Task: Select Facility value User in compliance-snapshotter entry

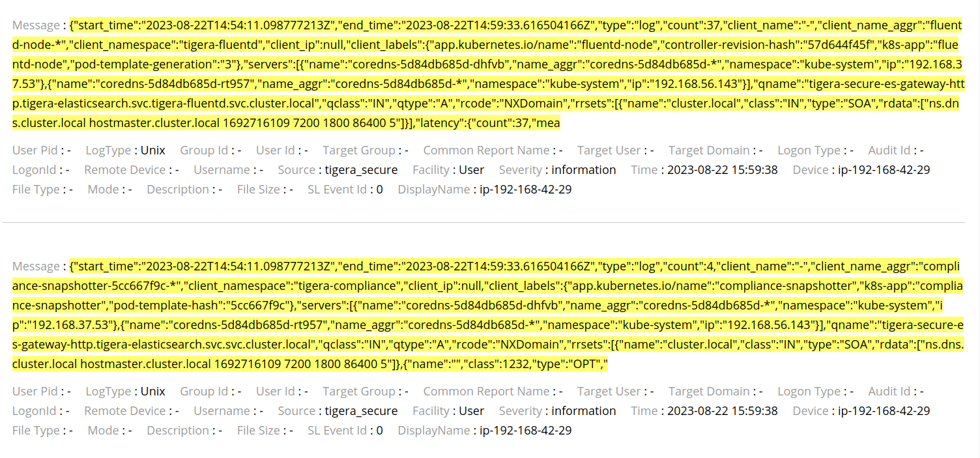Action: coord(472,411)
